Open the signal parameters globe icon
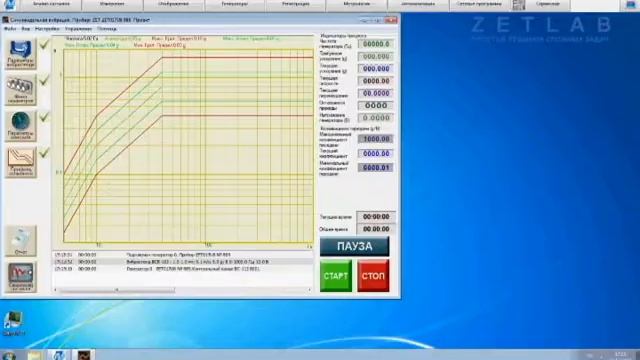Screen dimensions: 640x360 (x=20, y=126)
